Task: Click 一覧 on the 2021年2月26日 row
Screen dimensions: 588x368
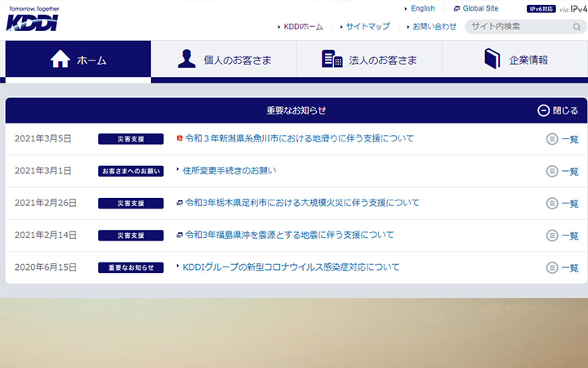Action: coord(570,204)
